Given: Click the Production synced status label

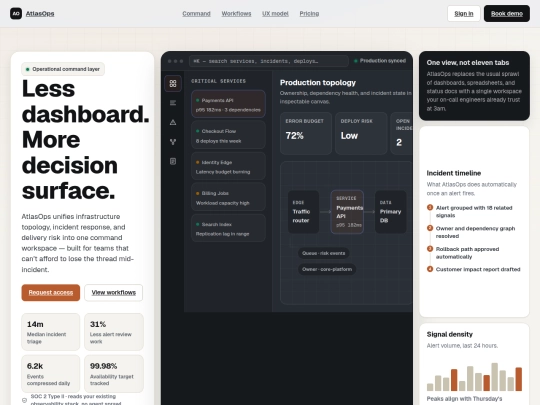Looking at the screenshot, I should click(380, 61).
